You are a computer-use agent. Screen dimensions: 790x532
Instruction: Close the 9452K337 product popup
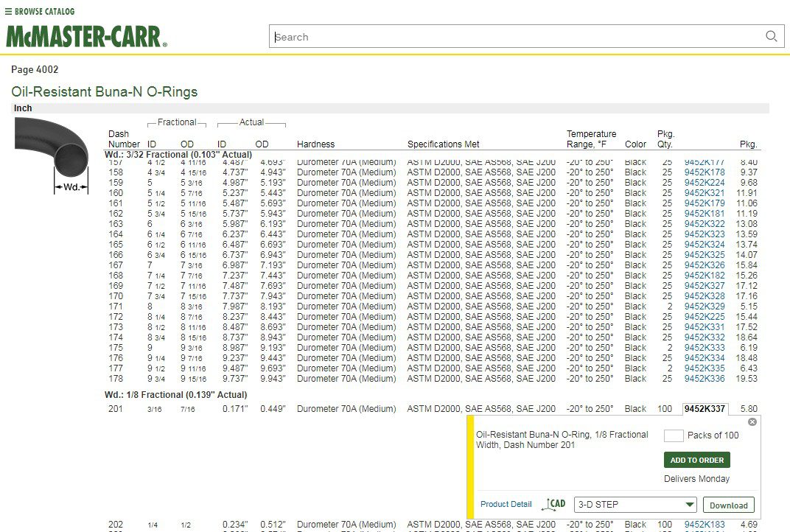tap(752, 421)
